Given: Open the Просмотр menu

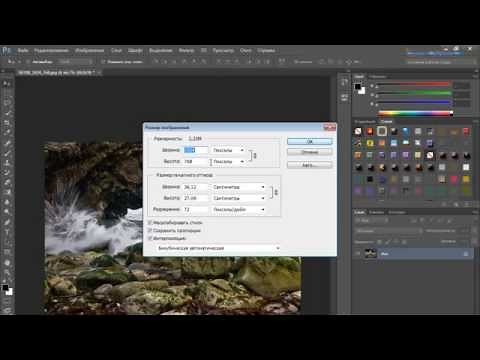Looking at the screenshot, I should [223, 51].
